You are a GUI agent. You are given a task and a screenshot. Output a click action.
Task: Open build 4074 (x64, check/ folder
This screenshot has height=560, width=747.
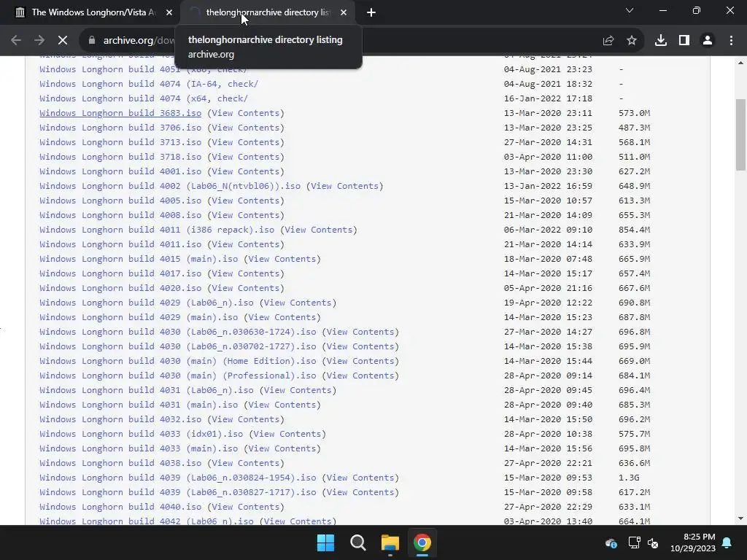pyautogui.click(x=144, y=98)
